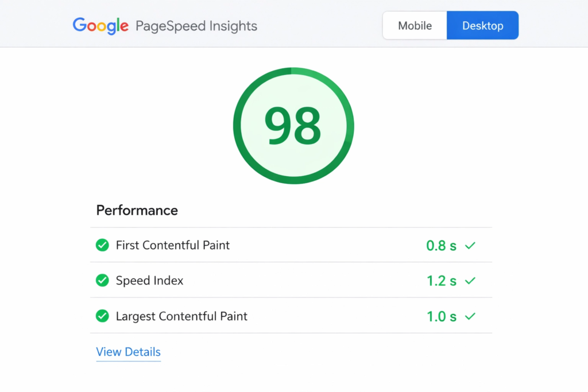Click the 1.2 s metric value
The height and width of the screenshot is (392, 588).
pyautogui.click(x=442, y=281)
